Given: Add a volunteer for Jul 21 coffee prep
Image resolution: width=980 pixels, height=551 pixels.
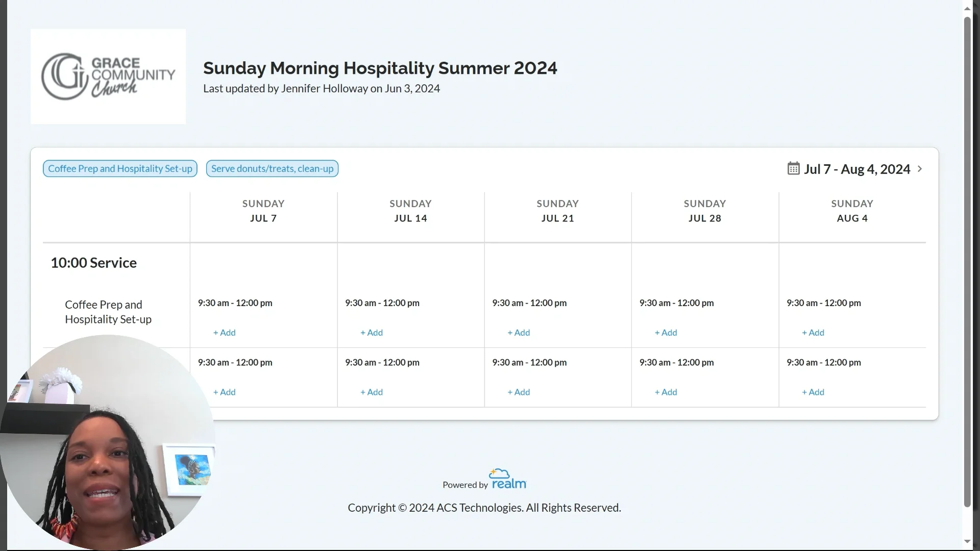Looking at the screenshot, I should pos(519,332).
